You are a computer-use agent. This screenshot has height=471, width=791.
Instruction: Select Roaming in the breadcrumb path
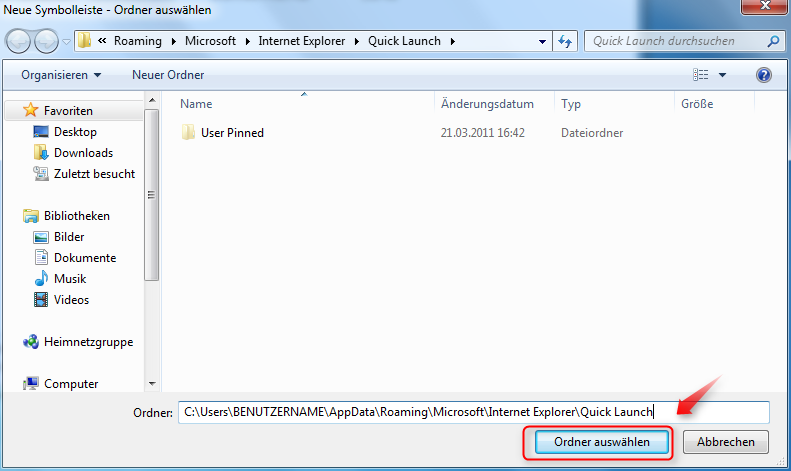click(x=138, y=41)
